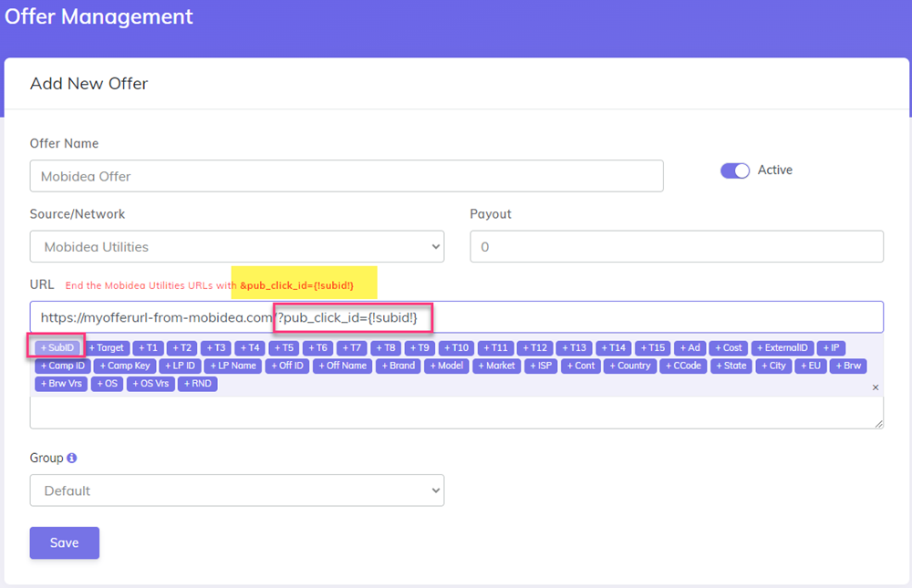This screenshot has height=588, width=912.
Task: Toggle the Active switch off
Action: coord(734,170)
